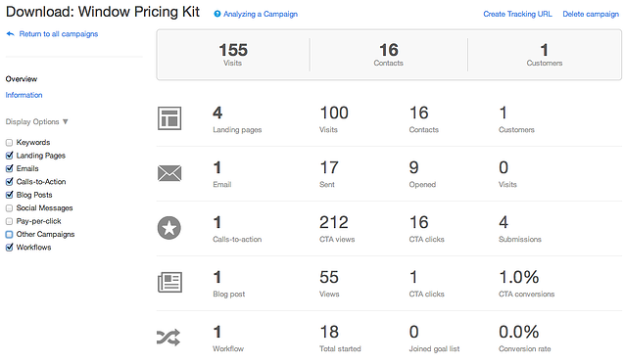Tick the Other Campaigns checkbox

point(9,234)
